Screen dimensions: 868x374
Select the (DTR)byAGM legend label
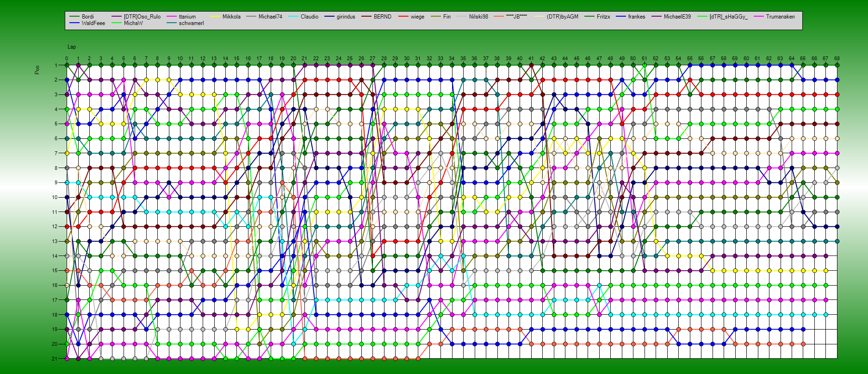coord(562,17)
